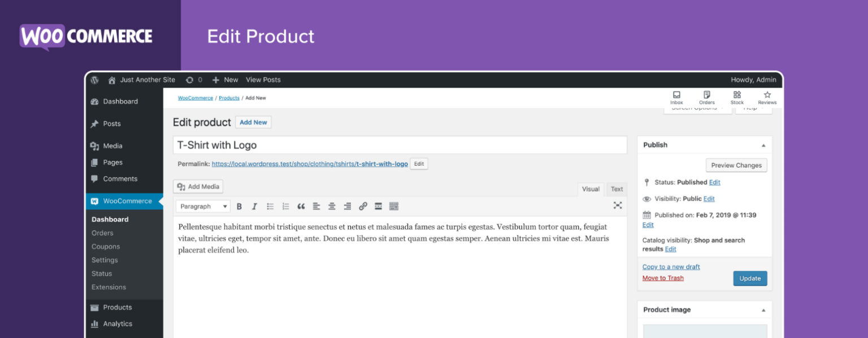This screenshot has width=868, height=338.
Task: Open the Paragraph style dropdown
Action: [202, 206]
